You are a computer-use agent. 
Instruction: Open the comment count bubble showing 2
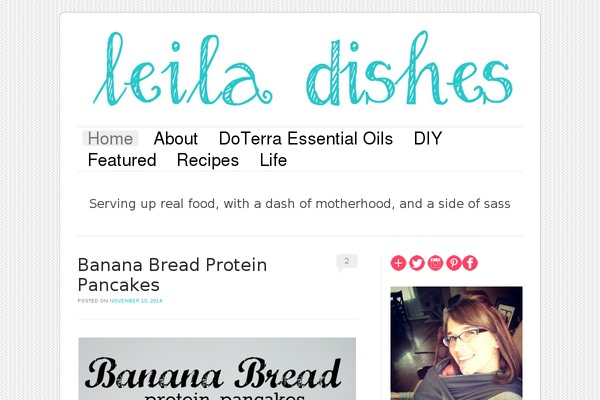point(347,262)
